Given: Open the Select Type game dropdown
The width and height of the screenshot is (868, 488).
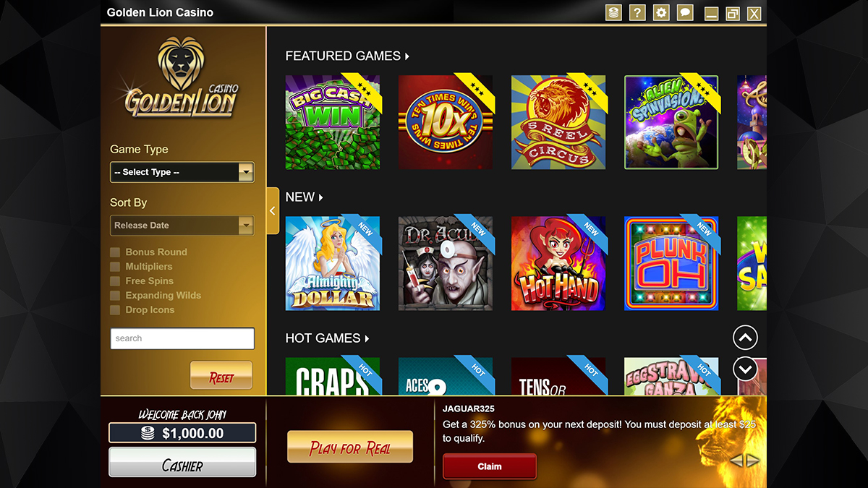Looking at the screenshot, I should pyautogui.click(x=182, y=172).
